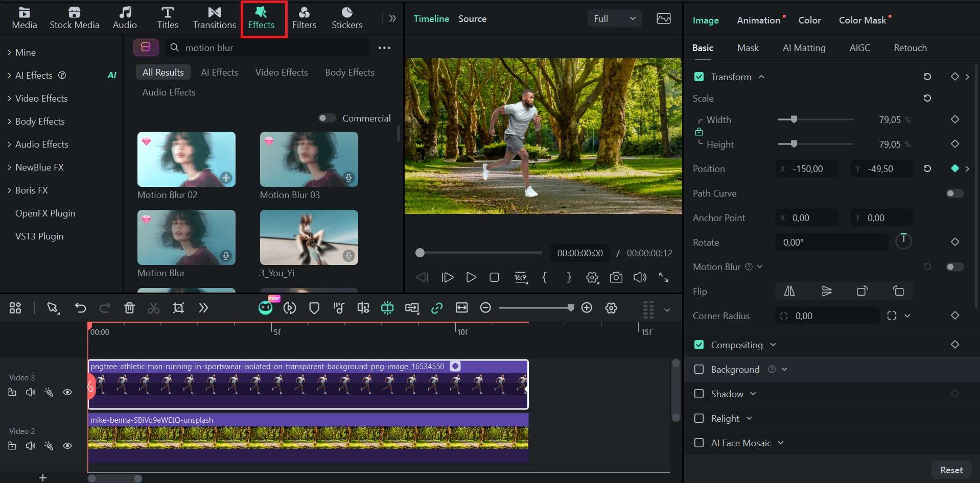
Task: Open fullscreen preview with the expand arrows
Action: 664,277
